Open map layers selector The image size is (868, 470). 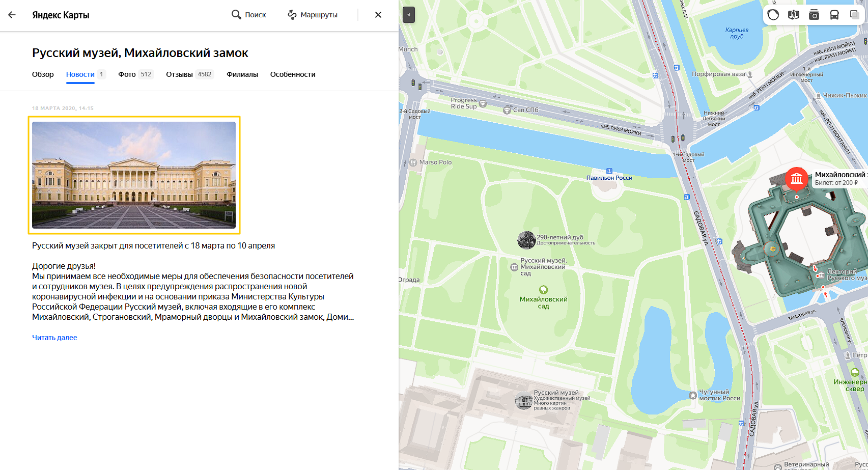(854, 15)
